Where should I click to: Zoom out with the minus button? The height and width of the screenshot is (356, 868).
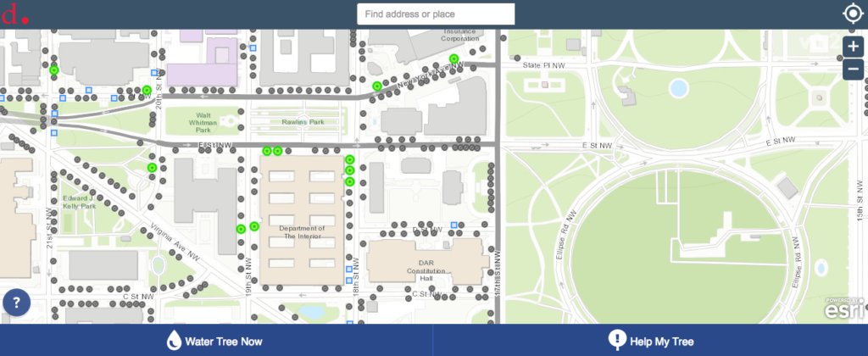(x=853, y=70)
